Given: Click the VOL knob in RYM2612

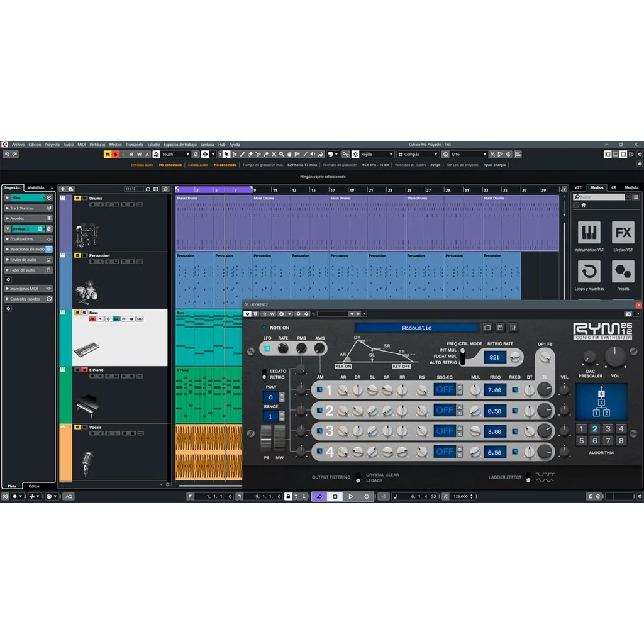Looking at the screenshot, I should pos(615,357).
